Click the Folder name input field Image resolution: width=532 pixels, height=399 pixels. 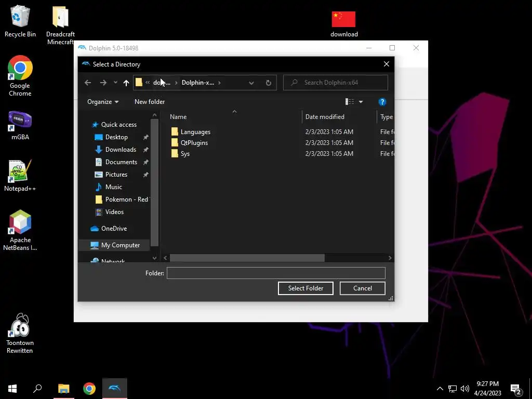point(276,273)
